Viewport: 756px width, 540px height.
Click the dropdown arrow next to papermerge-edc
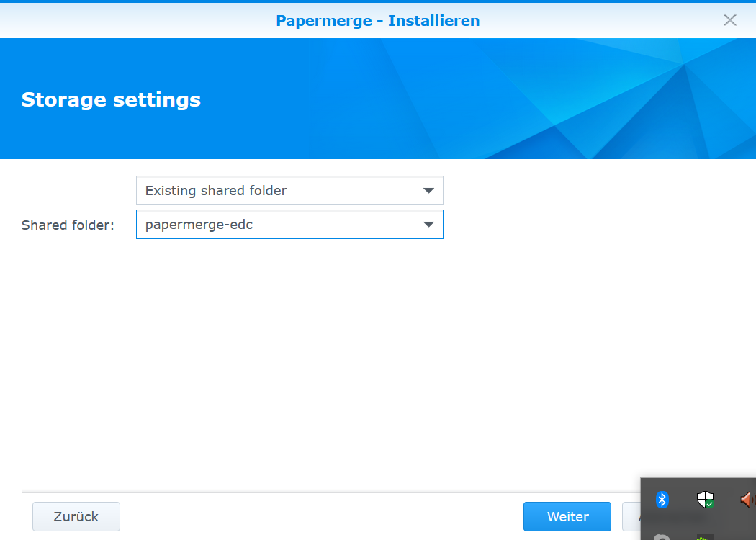coord(429,224)
